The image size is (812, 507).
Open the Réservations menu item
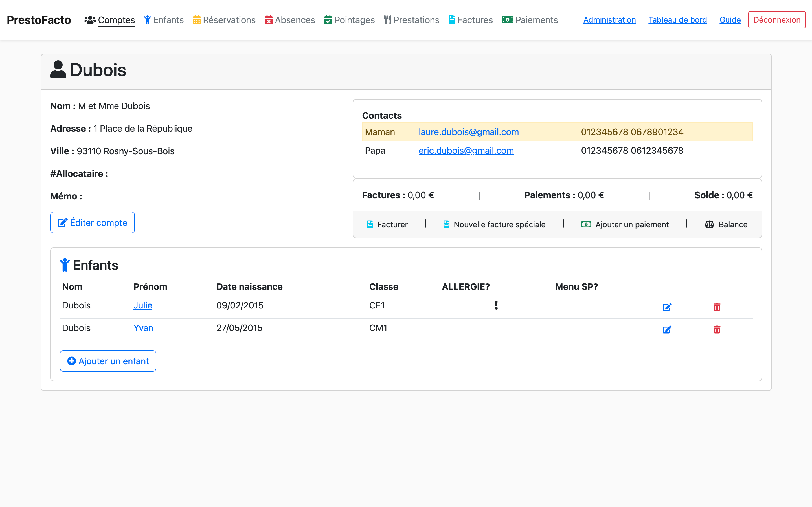coord(224,20)
